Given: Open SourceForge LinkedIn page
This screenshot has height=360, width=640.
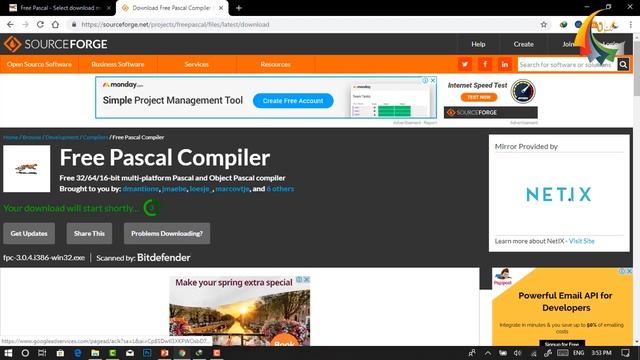Looking at the screenshot, I should tap(504, 64).
